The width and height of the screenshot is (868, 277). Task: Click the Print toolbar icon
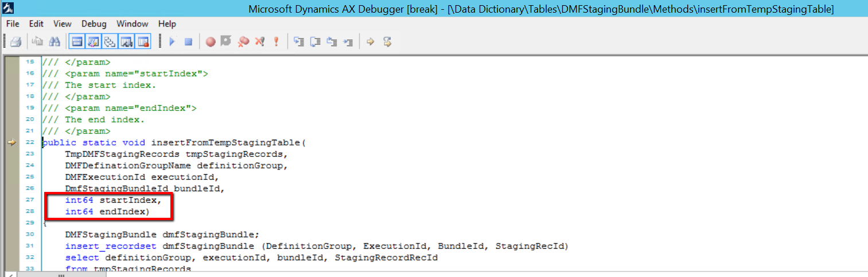pos(15,41)
